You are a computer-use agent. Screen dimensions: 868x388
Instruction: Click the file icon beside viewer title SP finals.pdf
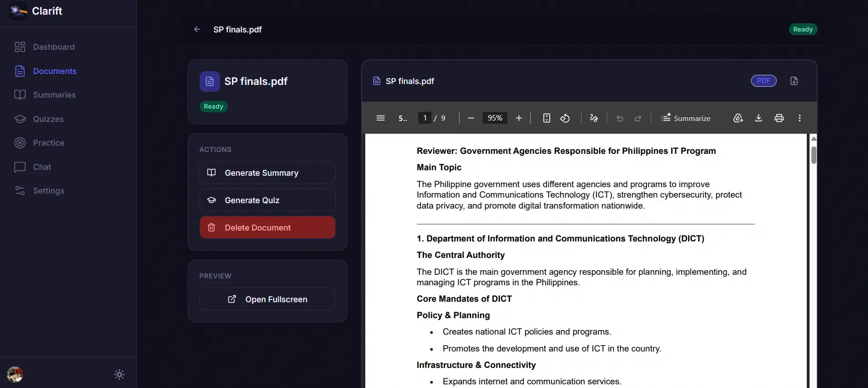click(x=377, y=81)
